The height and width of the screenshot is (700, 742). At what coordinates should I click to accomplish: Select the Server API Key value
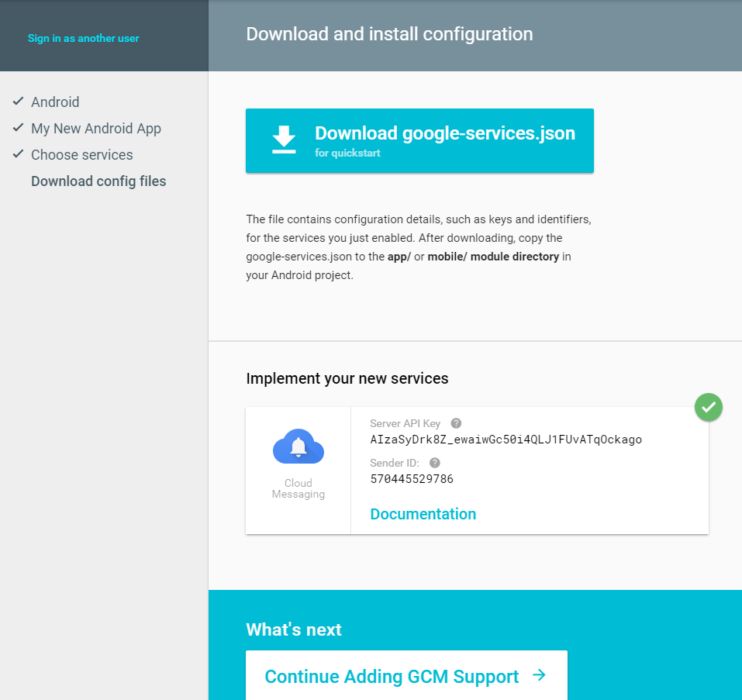click(x=506, y=440)
